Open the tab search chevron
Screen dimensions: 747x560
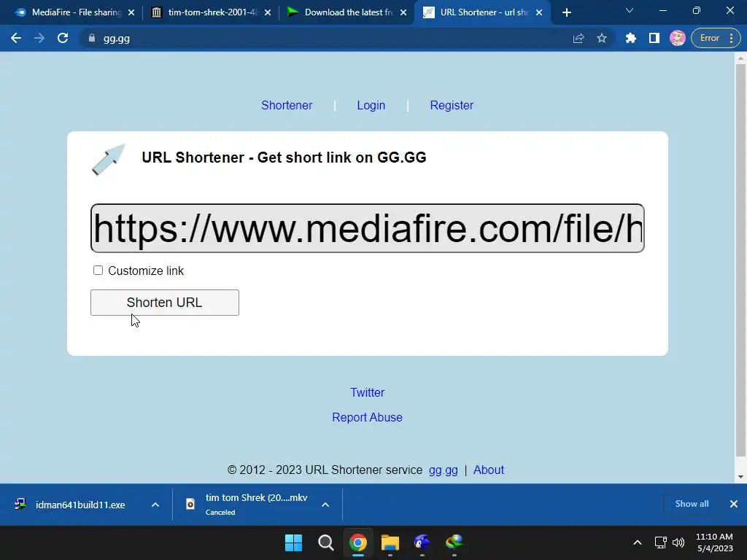coord(630,10)
